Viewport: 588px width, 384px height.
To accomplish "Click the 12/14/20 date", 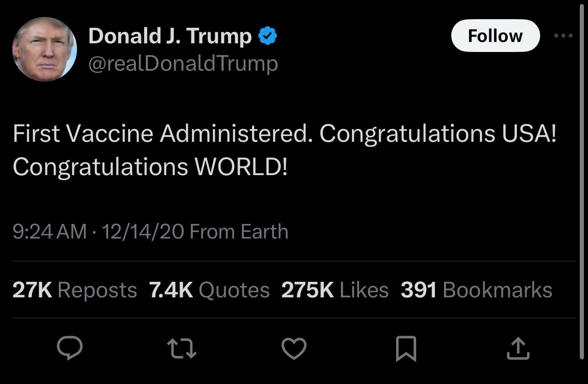I will click(x=143, y=232).
